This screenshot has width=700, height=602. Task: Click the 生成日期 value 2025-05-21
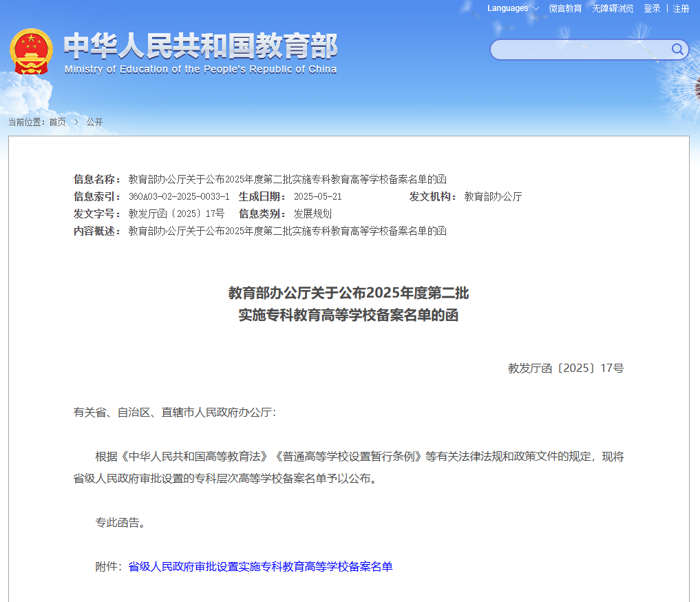tap(317, 196)
